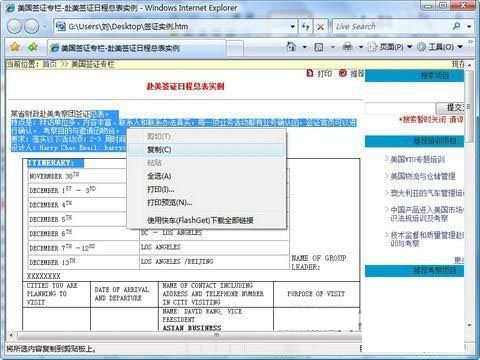Open a new blank tab

point(235,48)
